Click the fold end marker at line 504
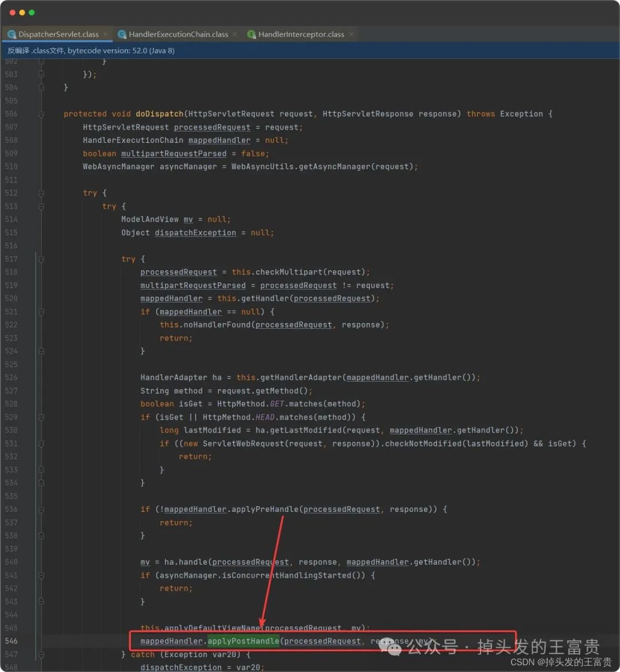Image resolution: width=620 pixels, height=672 pixels. [41, 87]
